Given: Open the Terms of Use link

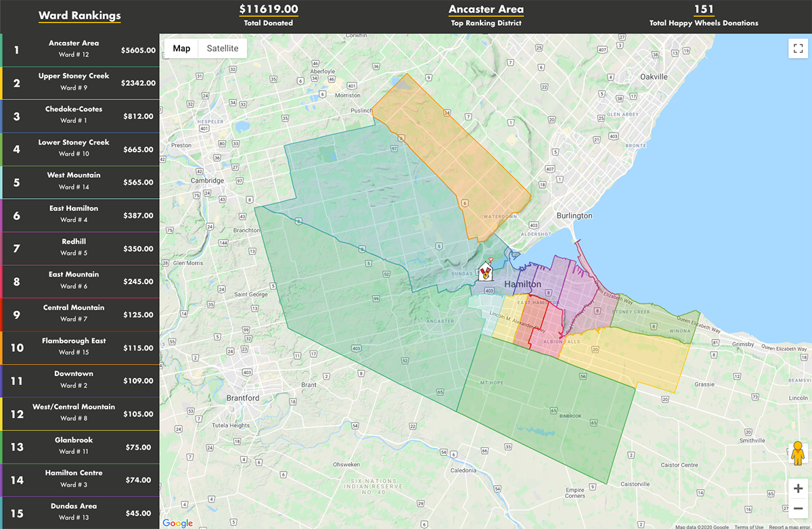Looking at the screenshot, I should point(749,526).
